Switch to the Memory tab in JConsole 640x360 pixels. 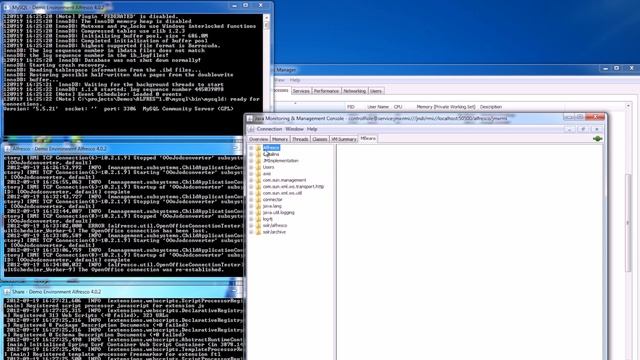coord(280,139)
